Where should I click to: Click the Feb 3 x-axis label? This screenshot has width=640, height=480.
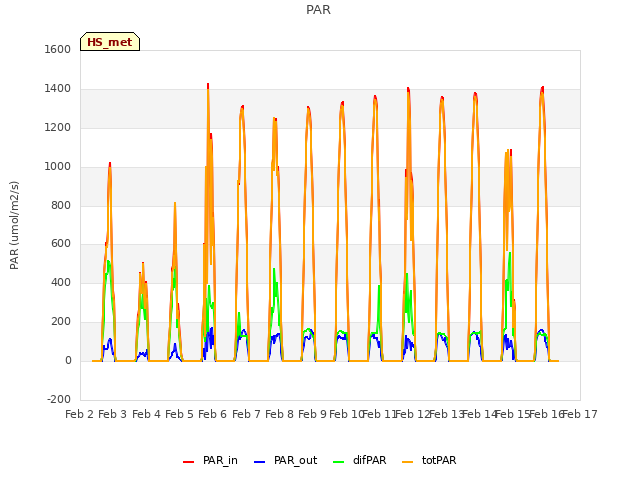[113, 414]
